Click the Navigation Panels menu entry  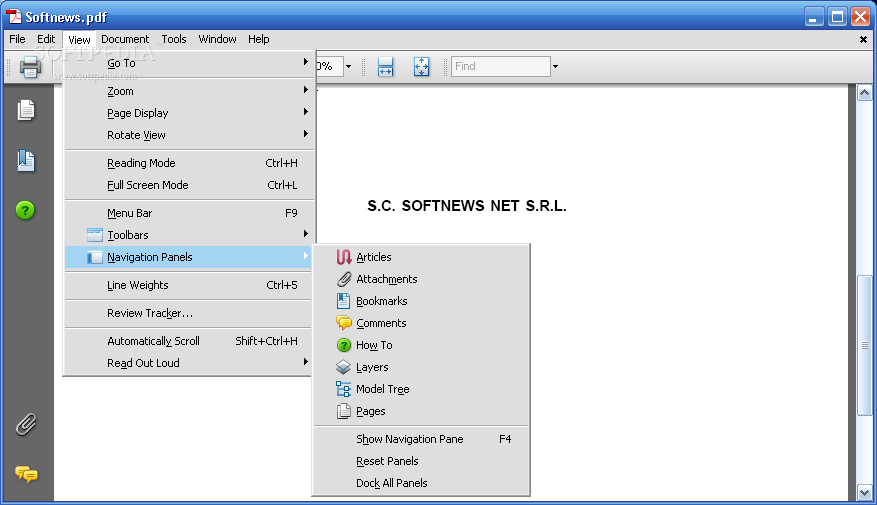(189, 257)
